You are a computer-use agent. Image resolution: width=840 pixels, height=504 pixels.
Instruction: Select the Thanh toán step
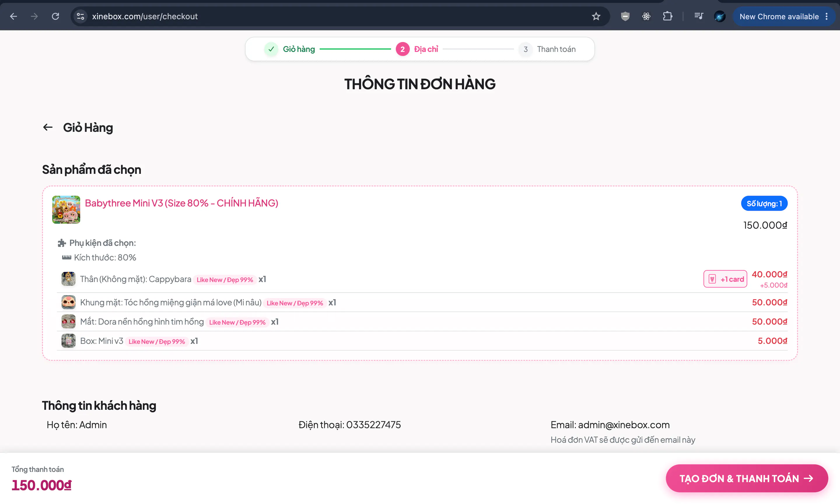click(556, 49)
